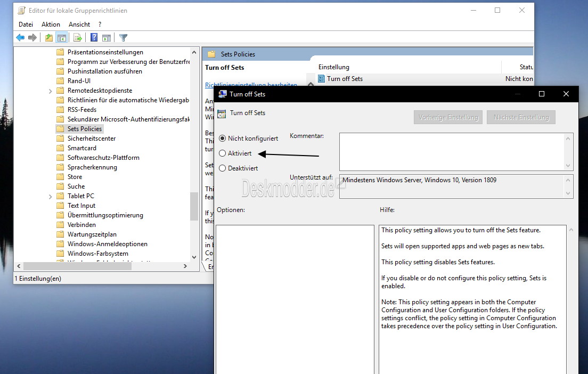Select Richtlinien für die automatische Wiedergabe
Image resolution: width=588 pixels, height=374 pixels.
pyautogui.click(x=128, y=100)
